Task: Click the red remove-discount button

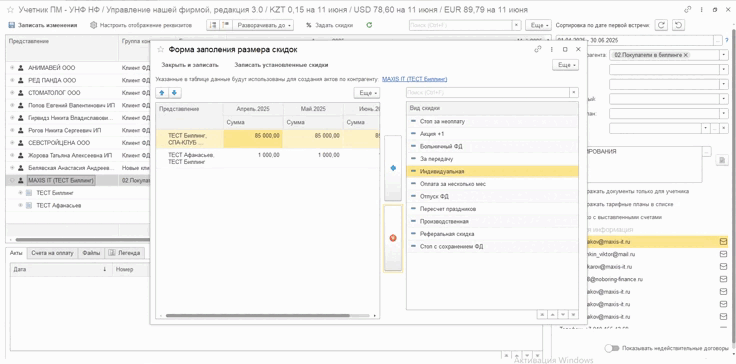Action: click(393, 238)
